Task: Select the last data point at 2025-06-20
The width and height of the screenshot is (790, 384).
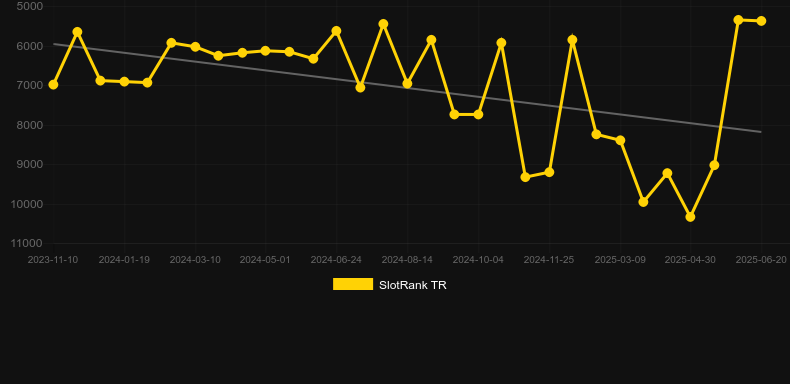Action: click(x=761, y=21)
